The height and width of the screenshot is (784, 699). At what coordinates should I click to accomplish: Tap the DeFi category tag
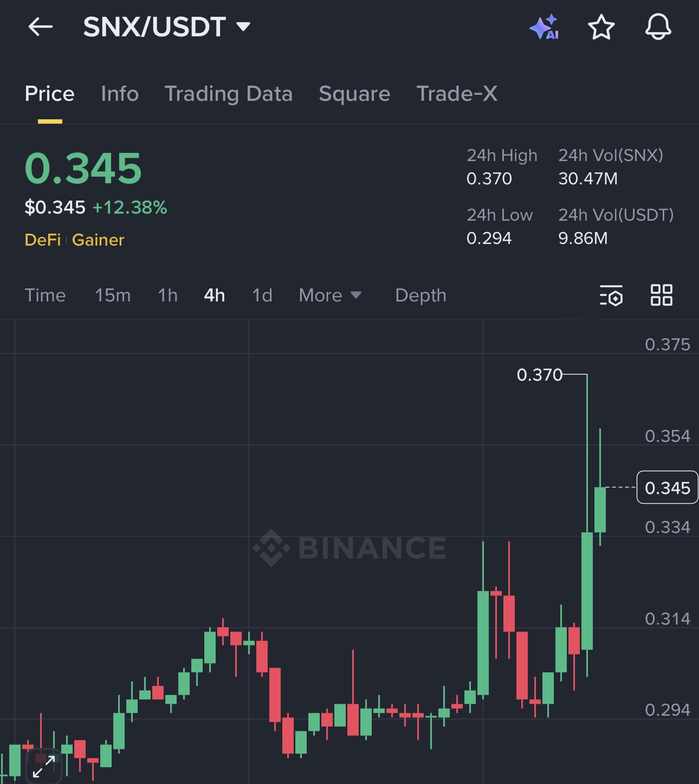(43, 240)
